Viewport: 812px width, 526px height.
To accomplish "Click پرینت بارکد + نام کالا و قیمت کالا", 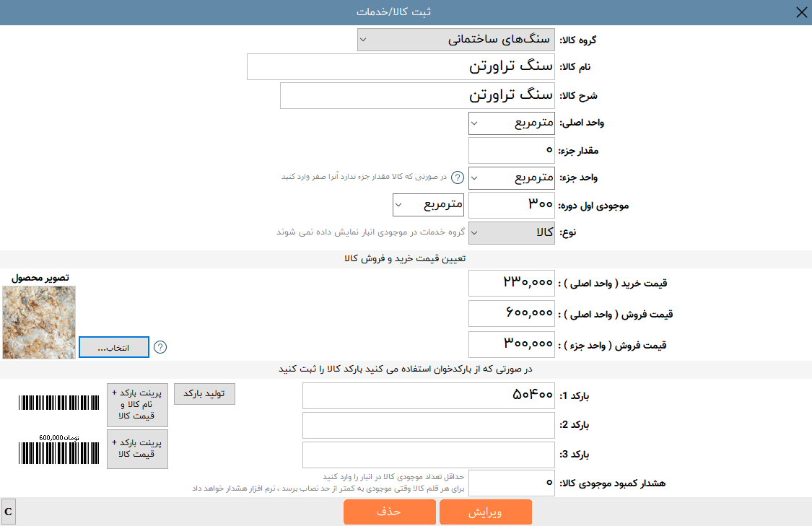I will [137, 405].
